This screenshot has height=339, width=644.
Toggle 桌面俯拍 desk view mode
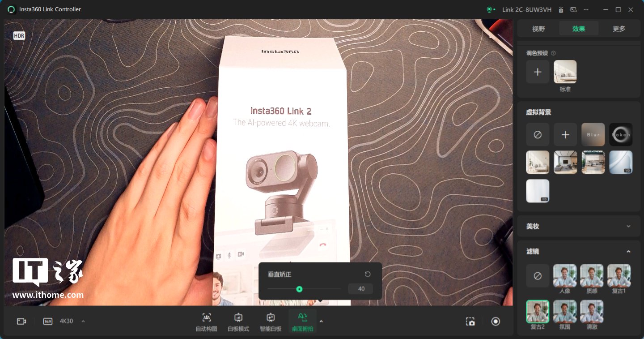(303, 322)
